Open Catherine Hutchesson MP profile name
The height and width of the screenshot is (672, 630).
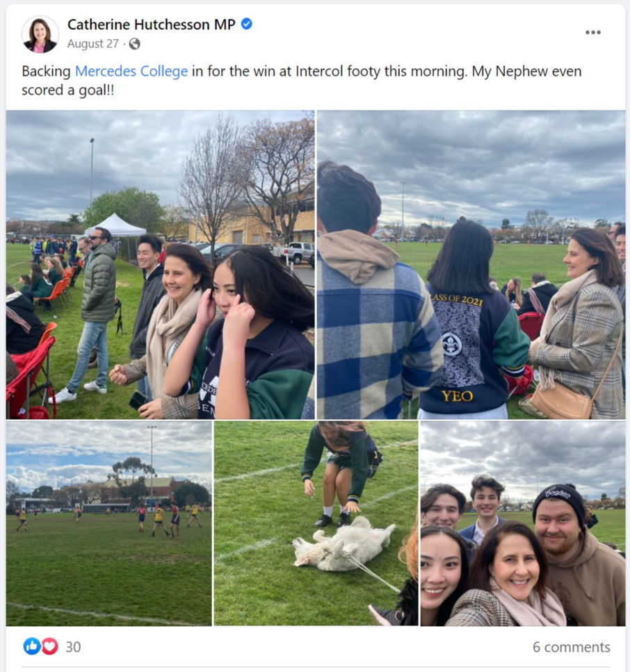click(x=152, y=24)
